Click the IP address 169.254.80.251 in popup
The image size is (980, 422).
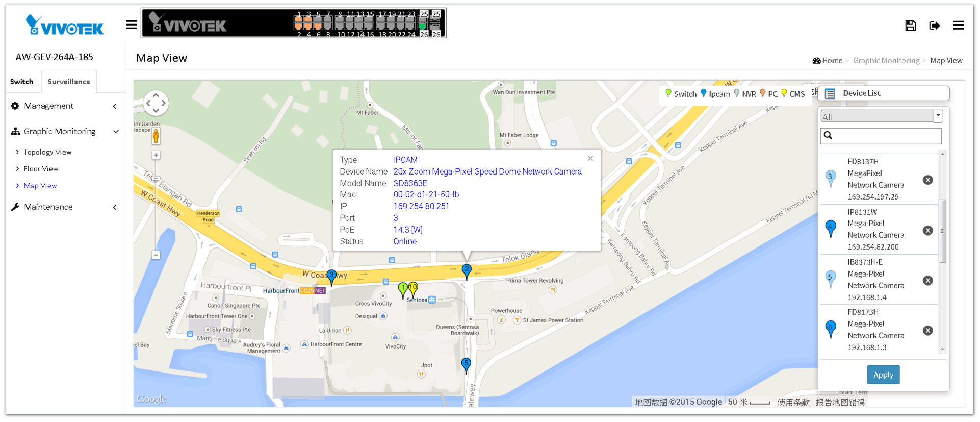pyautogui.click(x=421, y=206)
